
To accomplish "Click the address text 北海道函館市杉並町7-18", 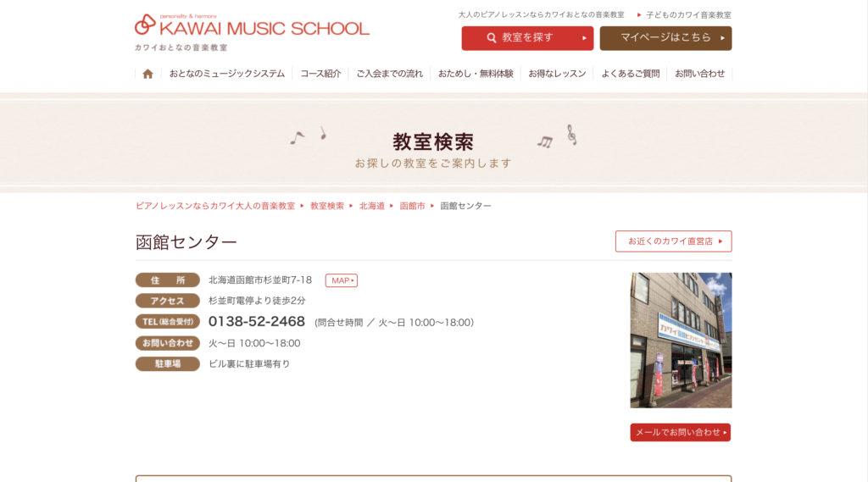I will point(259,280).
